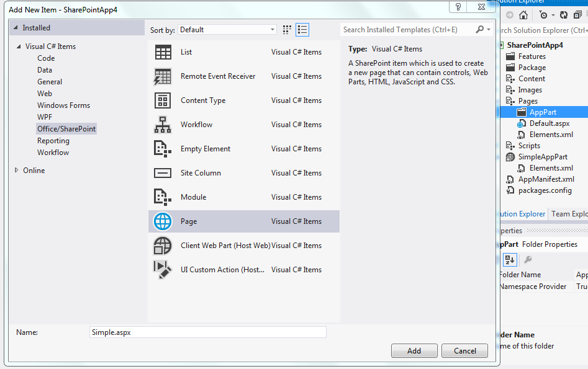Viewport: 588px width, 369px height.
Task: Collapse the Installed section
Action: [16, 28]
